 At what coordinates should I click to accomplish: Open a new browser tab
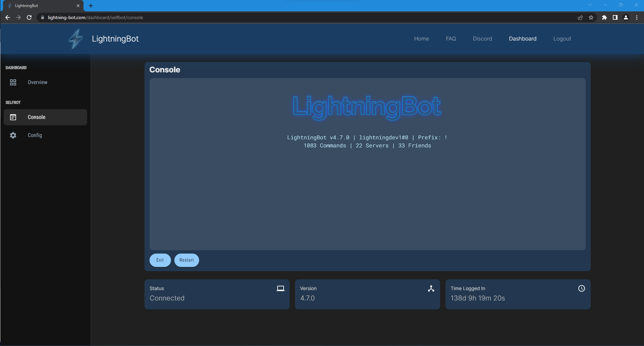91,6
